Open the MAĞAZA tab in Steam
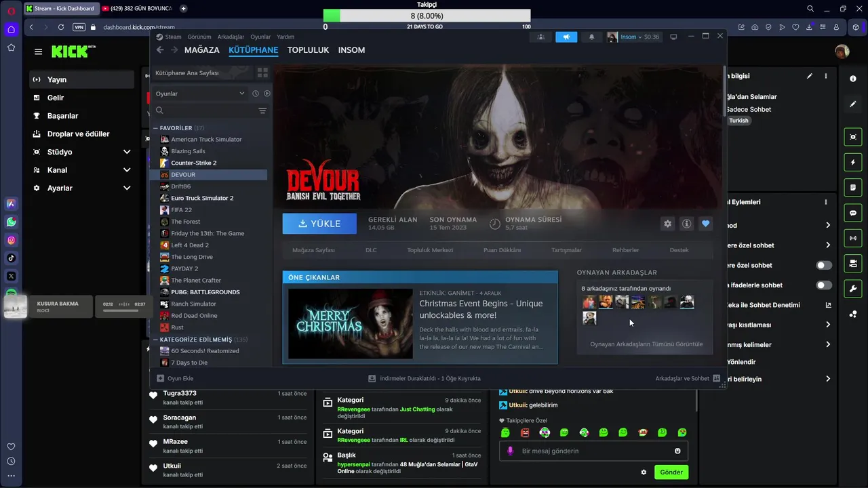The width and height of the screenshot is (868, 488). tap(202, 50)
